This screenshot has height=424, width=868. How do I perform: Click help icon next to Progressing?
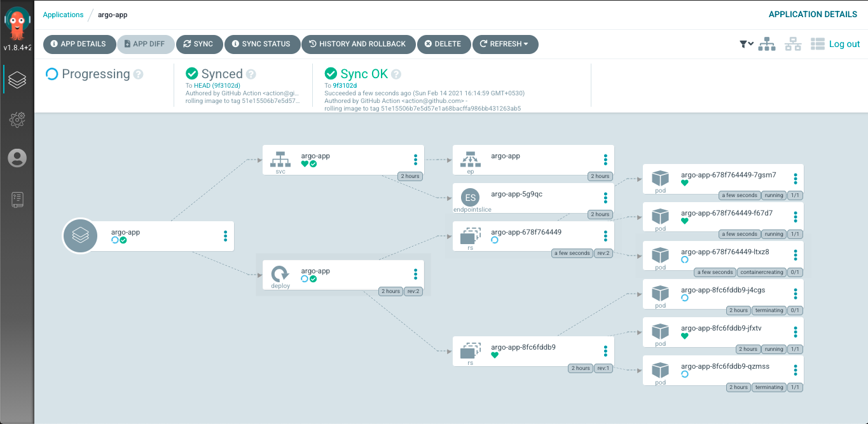[x=139, y=74]
